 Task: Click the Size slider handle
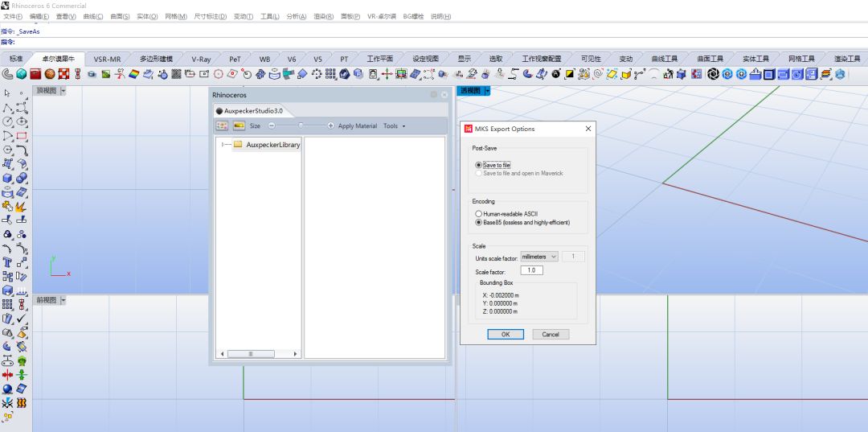301,125
